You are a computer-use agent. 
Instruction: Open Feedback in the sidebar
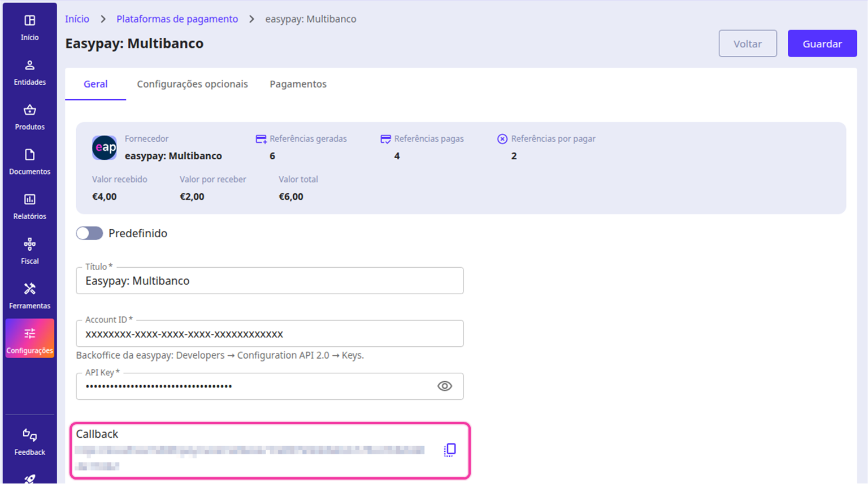29,442
